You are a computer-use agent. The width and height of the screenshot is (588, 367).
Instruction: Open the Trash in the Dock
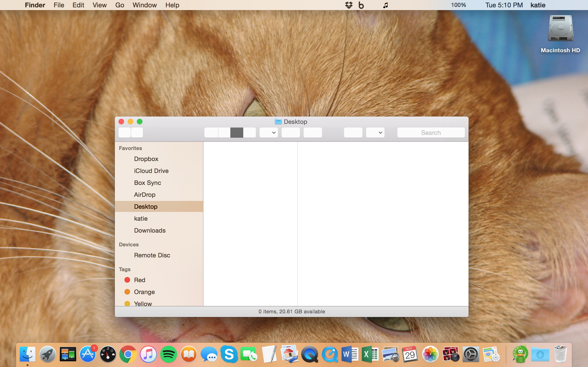click(560, 354)
